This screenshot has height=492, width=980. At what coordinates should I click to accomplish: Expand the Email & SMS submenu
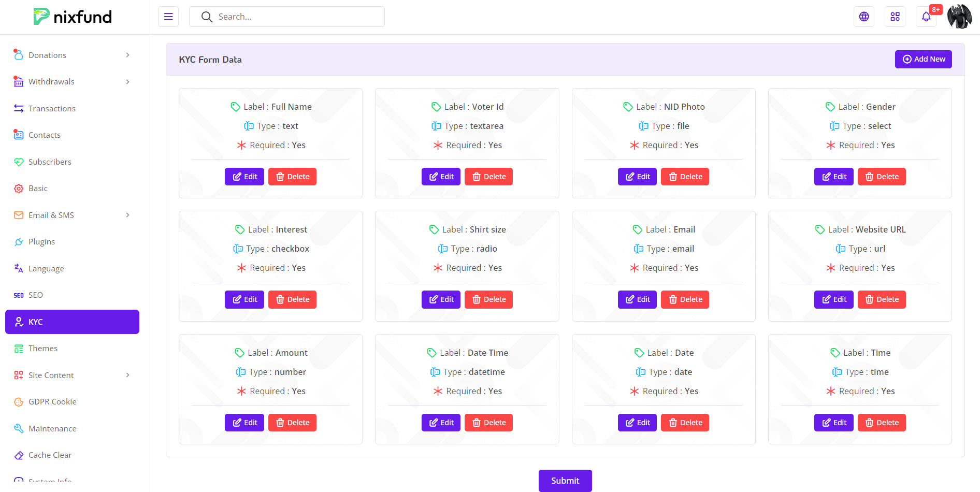coord(127,215)
